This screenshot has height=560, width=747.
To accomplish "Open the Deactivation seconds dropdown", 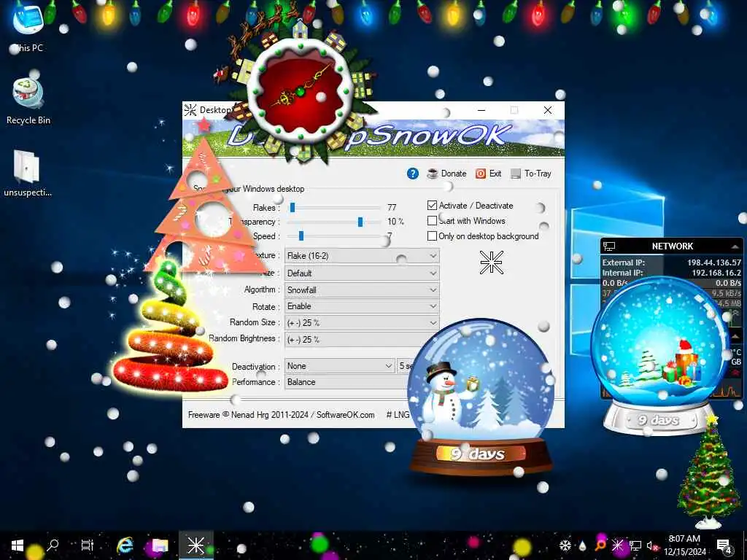I will [406, 366].
